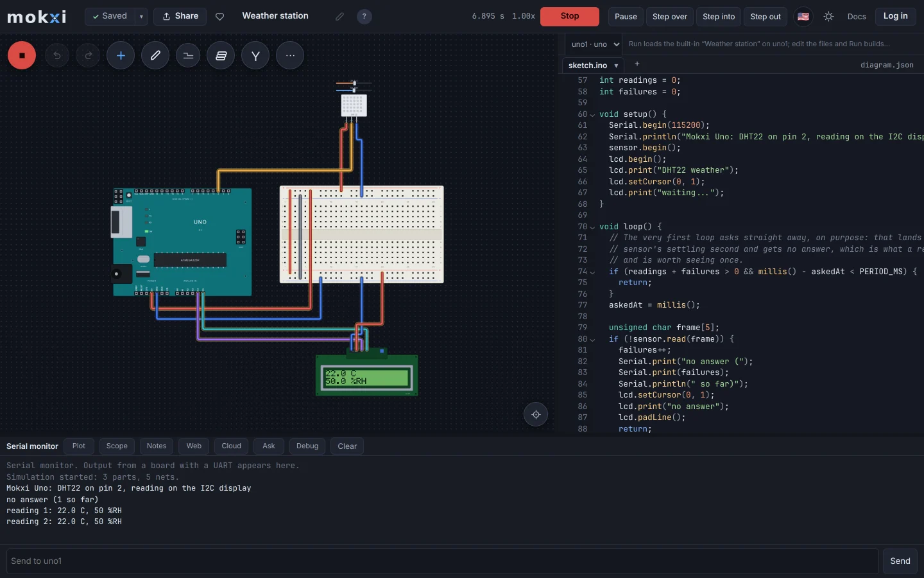924x578 pixels.
Task: Collapse the loop() function fold arrow
Action: [592, 227]
